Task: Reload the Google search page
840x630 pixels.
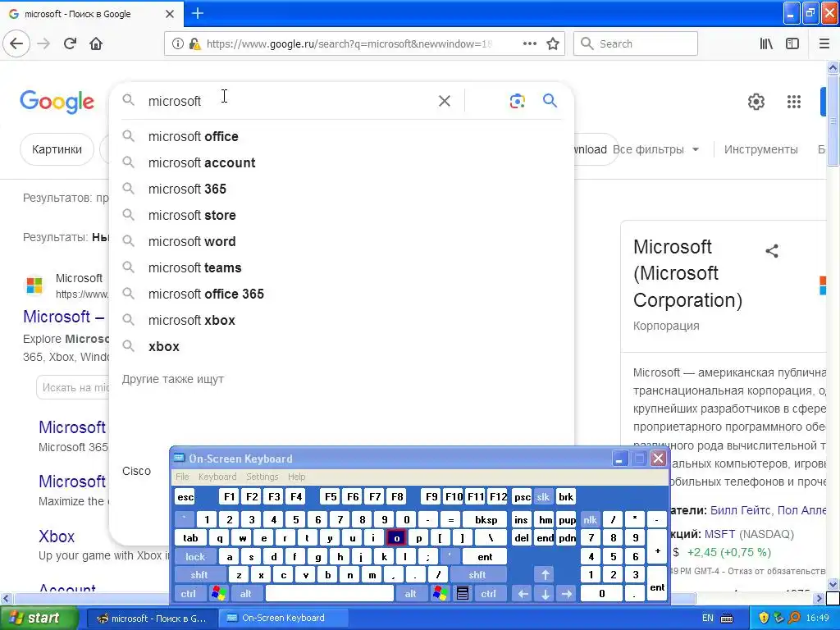Action: [70, 43]
